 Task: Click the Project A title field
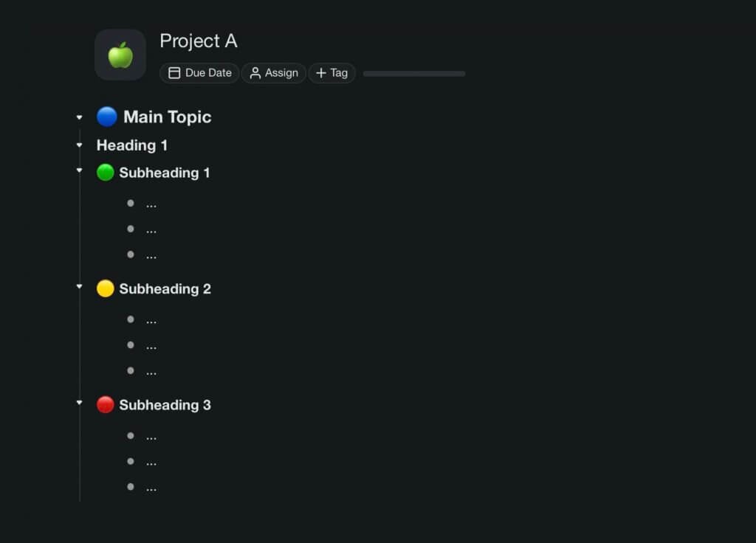(198, 41)
